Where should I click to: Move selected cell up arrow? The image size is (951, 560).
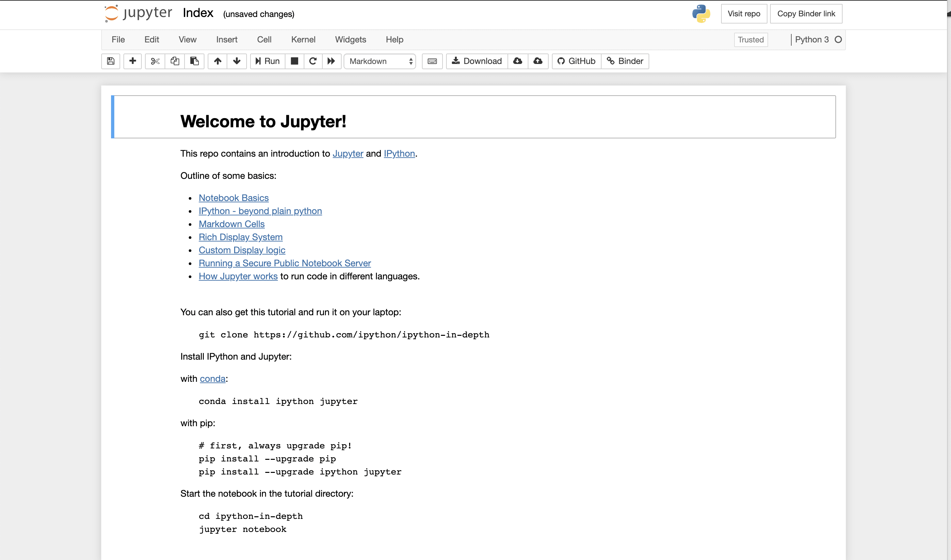[x=218, y=61]
